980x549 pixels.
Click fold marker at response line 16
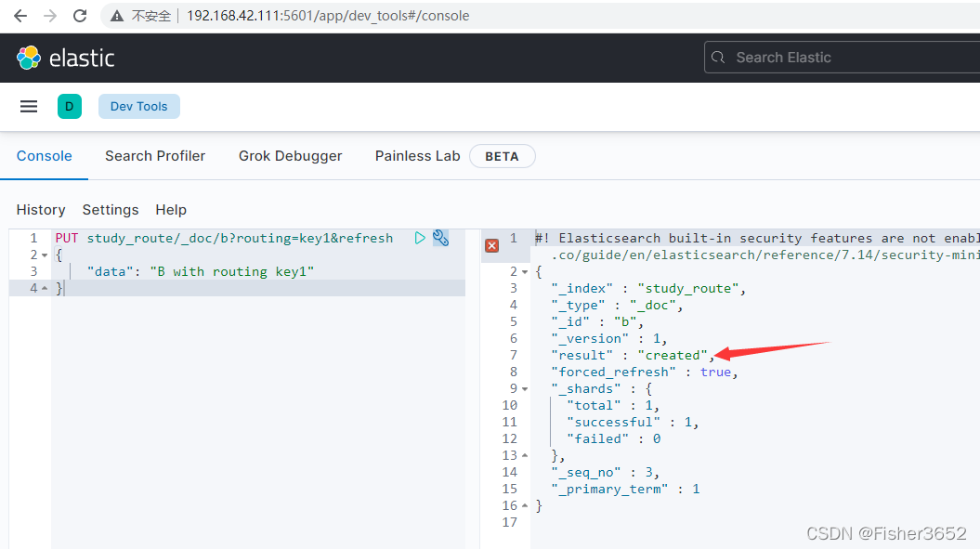(525, 506)
